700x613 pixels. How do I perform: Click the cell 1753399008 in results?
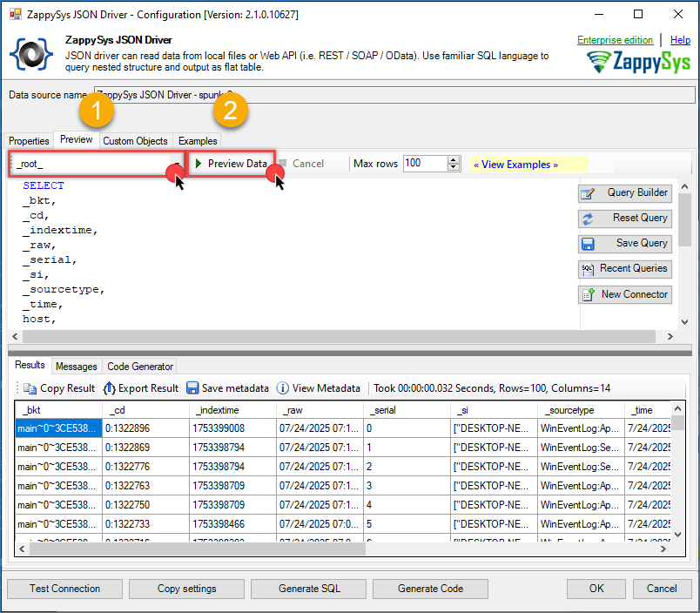pyautogui.click(x=233, y=428)
